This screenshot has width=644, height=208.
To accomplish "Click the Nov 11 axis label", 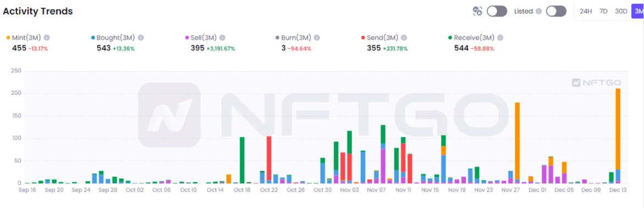I will pos(403,190).
